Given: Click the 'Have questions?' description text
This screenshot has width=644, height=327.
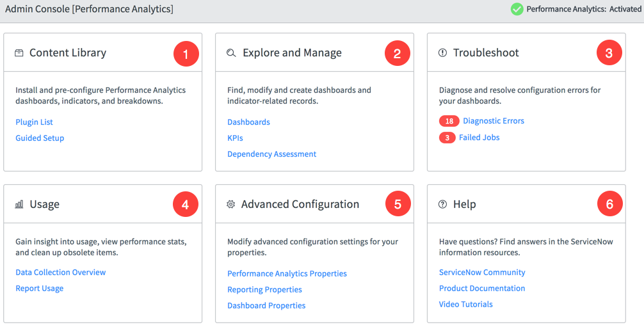Looking at the screenshot, I should (526, 247).
